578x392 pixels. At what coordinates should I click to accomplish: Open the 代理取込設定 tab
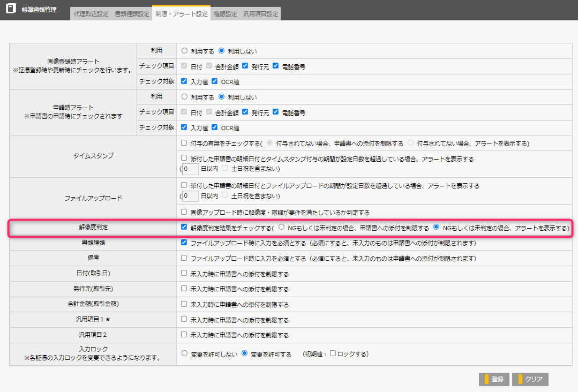91,14
